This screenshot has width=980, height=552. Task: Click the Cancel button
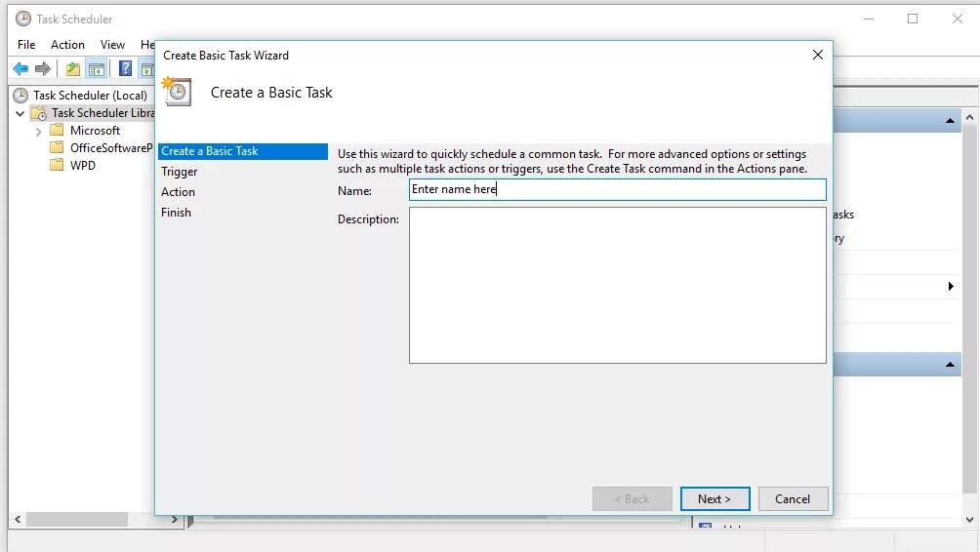click(x=794, y=499)
